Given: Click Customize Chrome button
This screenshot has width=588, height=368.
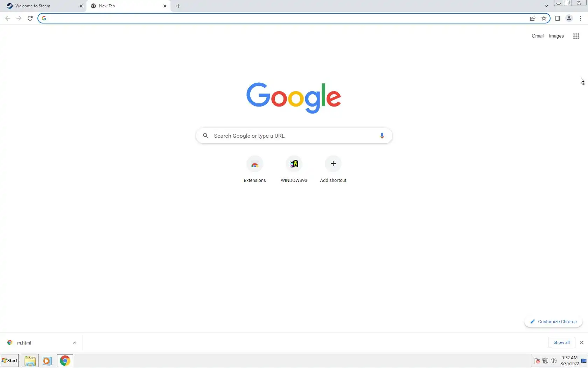Looking at the screenshot, I should tap(553, 322).
